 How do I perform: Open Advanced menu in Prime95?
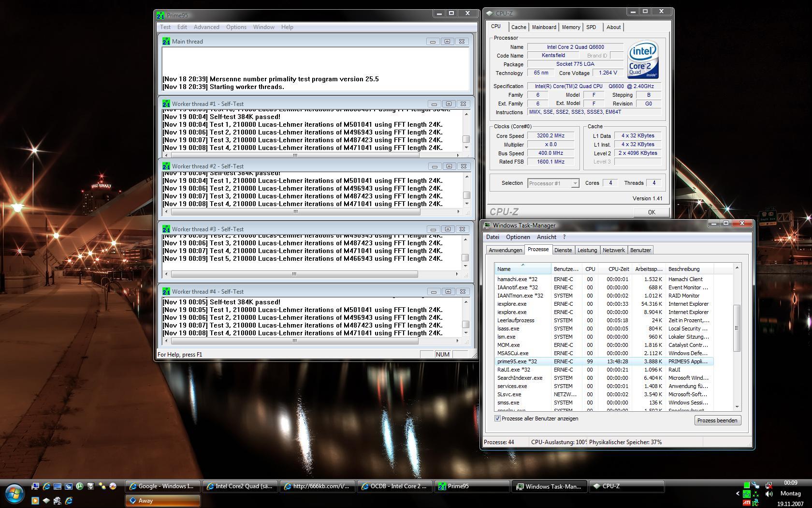click(x=206, y=27)
